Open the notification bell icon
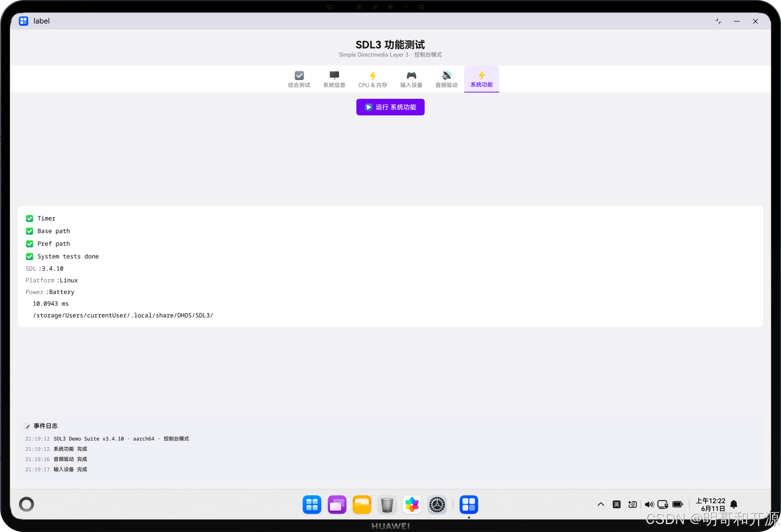 coord(734,504)
